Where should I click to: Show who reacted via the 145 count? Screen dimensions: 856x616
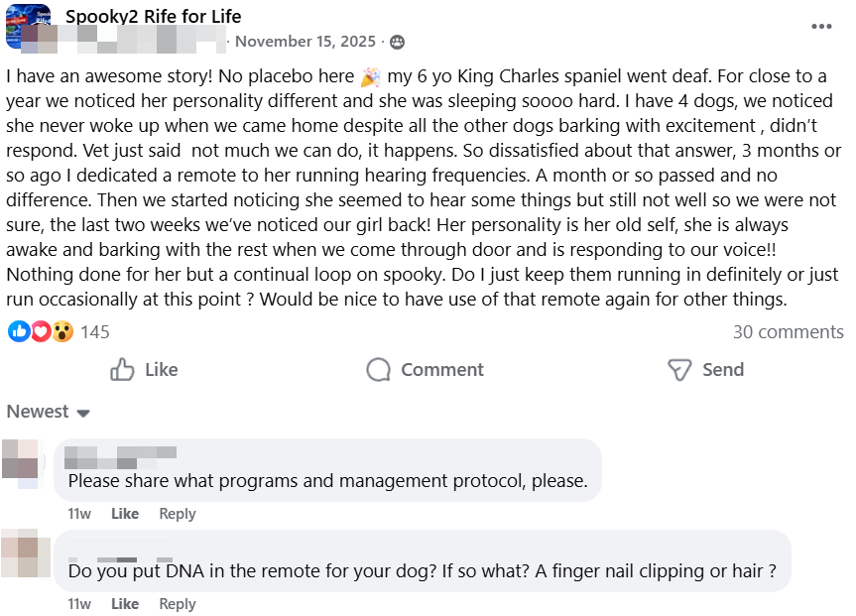tap(95, 332)
